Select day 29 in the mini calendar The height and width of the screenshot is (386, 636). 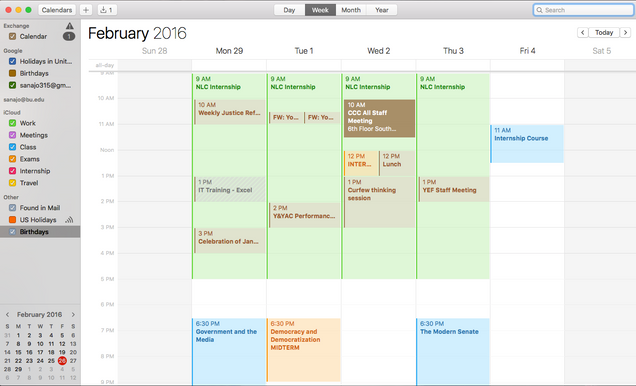(x=18, y=369)
